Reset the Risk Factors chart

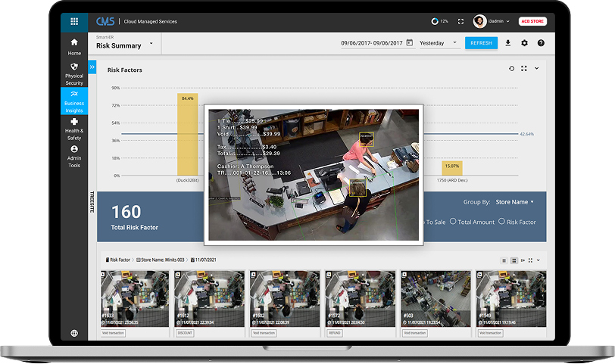(x=512, y=69)
